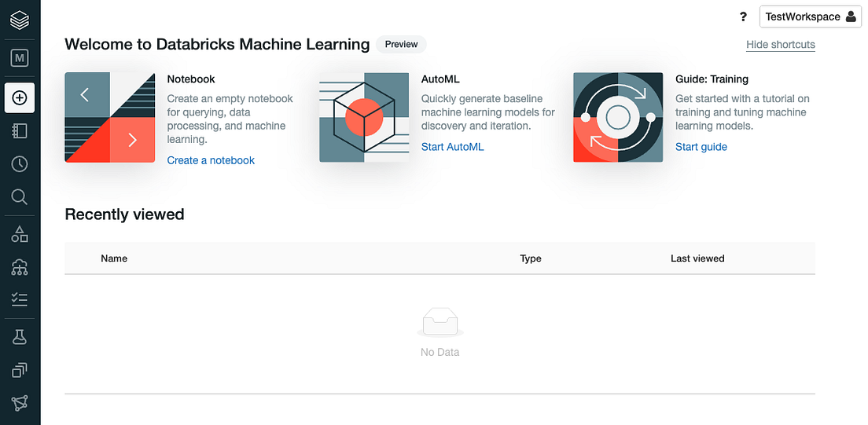Image resolution: width=868 pixels, height=425 pixels.
Task: Click the Create plus icon in sidebar
Action: click(20, 98)
